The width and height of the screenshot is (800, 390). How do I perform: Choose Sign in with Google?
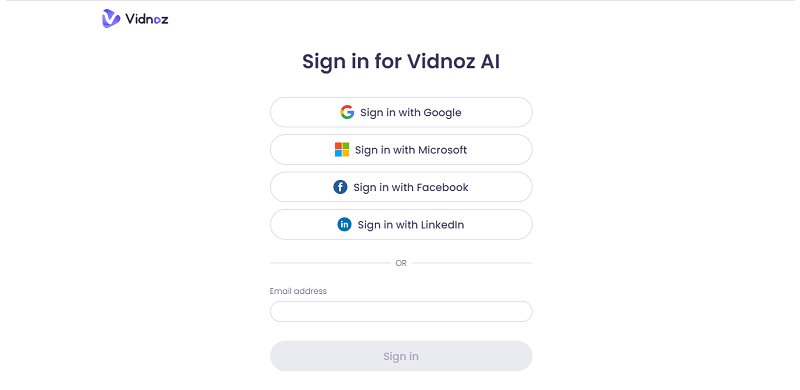tap(401, 112)
